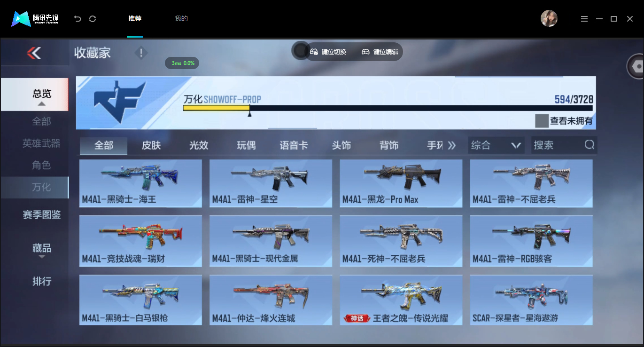Click the Tencent Pioneer logo

(x=35, y=19)
